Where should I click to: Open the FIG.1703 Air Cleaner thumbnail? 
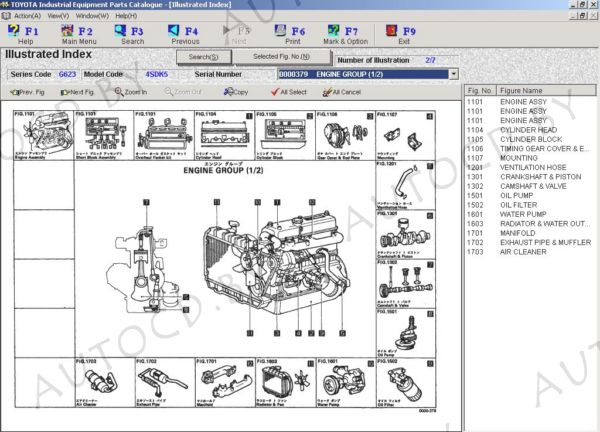(104, 383)
